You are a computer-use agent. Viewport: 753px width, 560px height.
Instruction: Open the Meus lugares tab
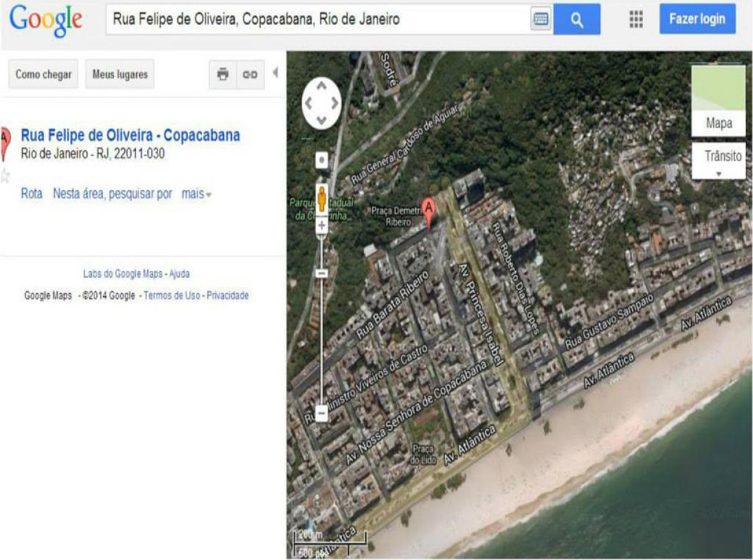[x=120, y=74]
